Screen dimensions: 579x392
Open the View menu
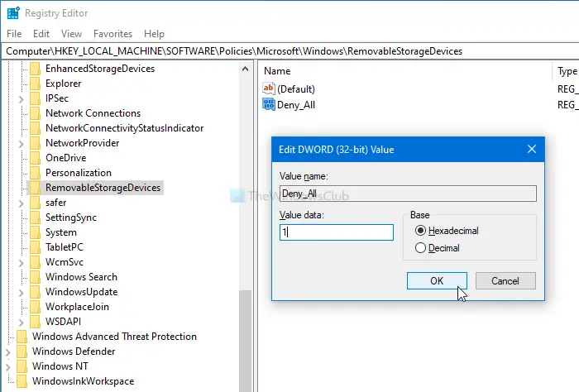71,34
